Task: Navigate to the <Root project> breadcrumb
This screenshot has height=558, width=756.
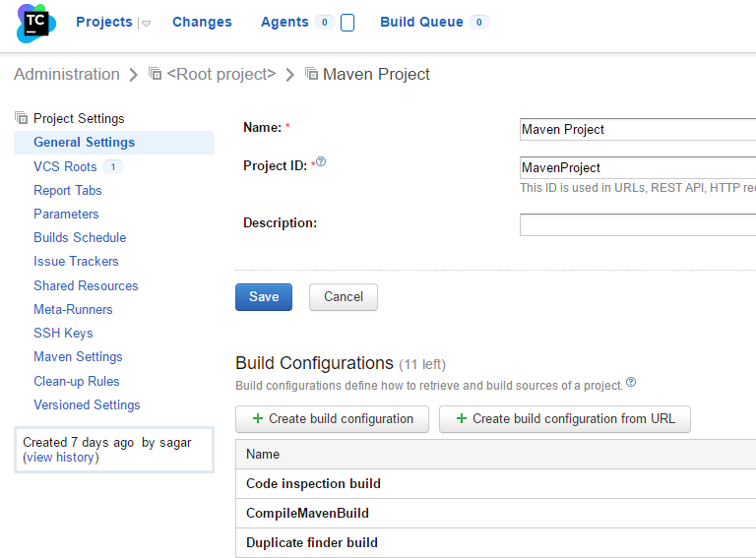Action: point(221,74)
